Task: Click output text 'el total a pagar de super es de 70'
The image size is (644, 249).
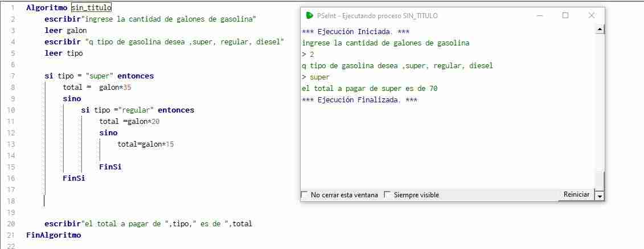Action: pos(370,89)
